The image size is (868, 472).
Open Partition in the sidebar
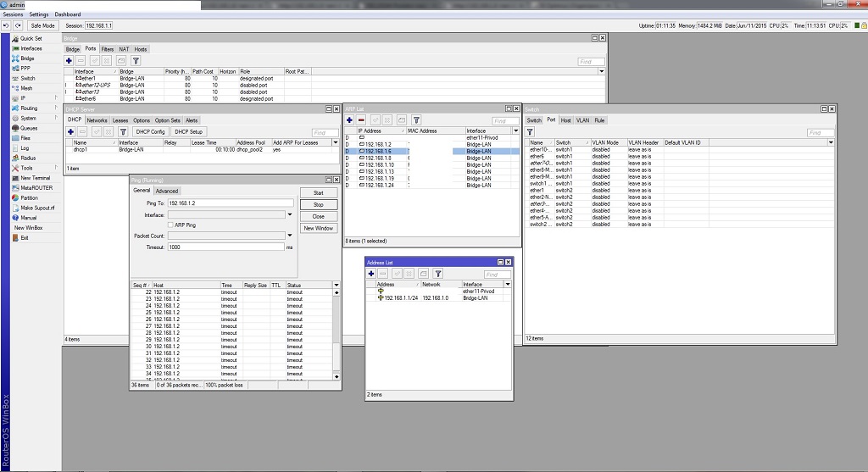(x=30, y=198)
